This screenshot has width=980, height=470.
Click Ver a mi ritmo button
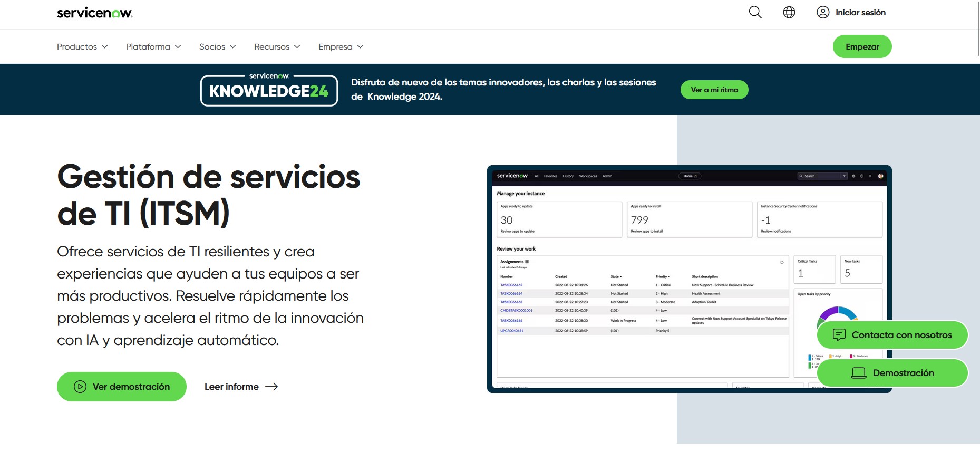click(x=714, y=90)
